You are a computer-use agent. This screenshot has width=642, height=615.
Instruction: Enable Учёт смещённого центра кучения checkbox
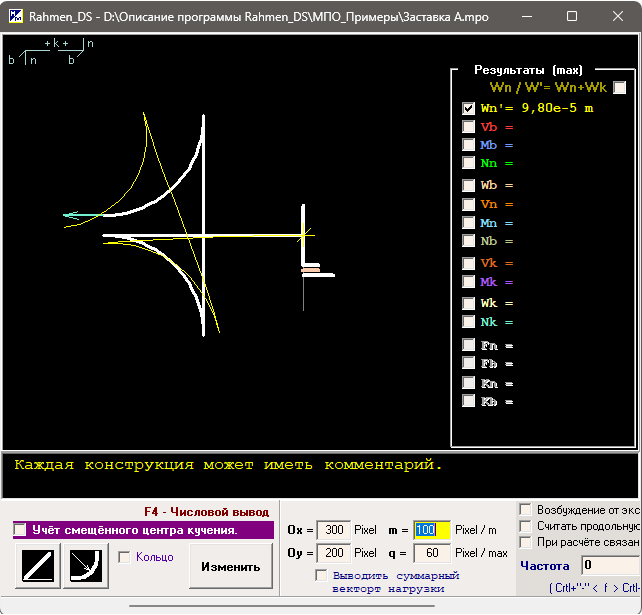click(20, 530)
